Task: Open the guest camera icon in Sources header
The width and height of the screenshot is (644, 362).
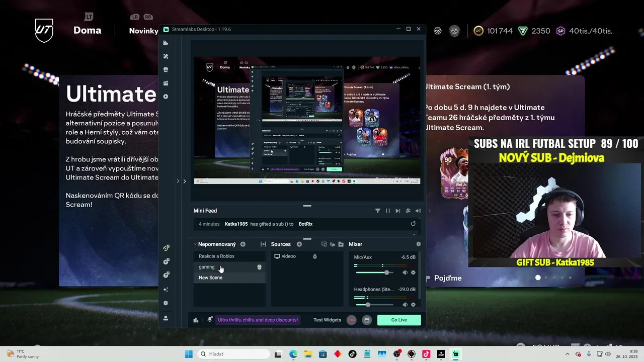Action: tap(333, 244)
